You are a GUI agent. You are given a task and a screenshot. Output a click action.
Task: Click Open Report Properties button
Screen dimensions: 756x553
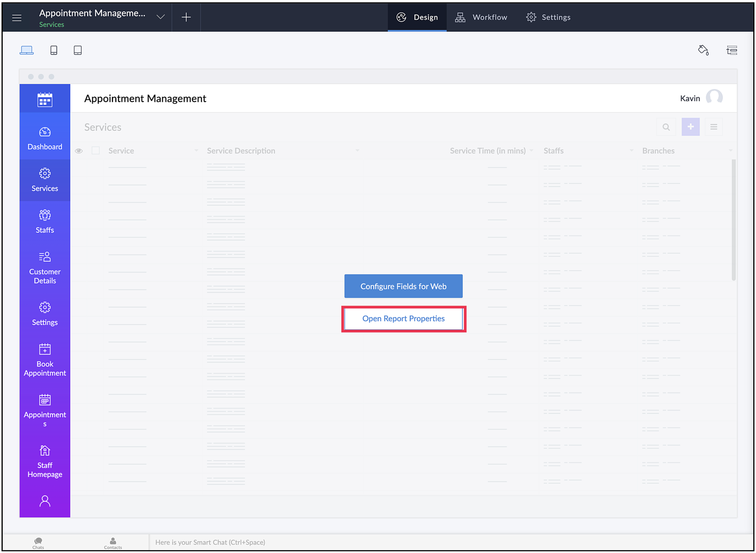tap(403, 319)
